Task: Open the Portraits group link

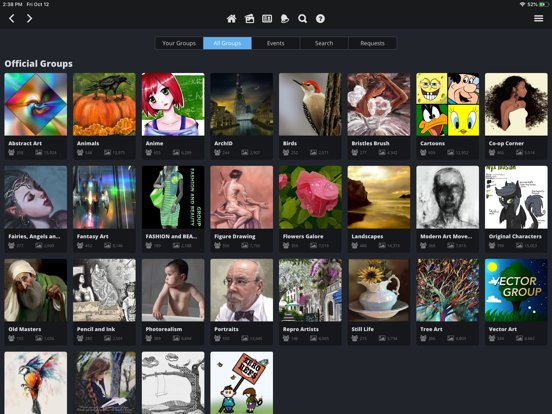Action: (x=226, y=329)
